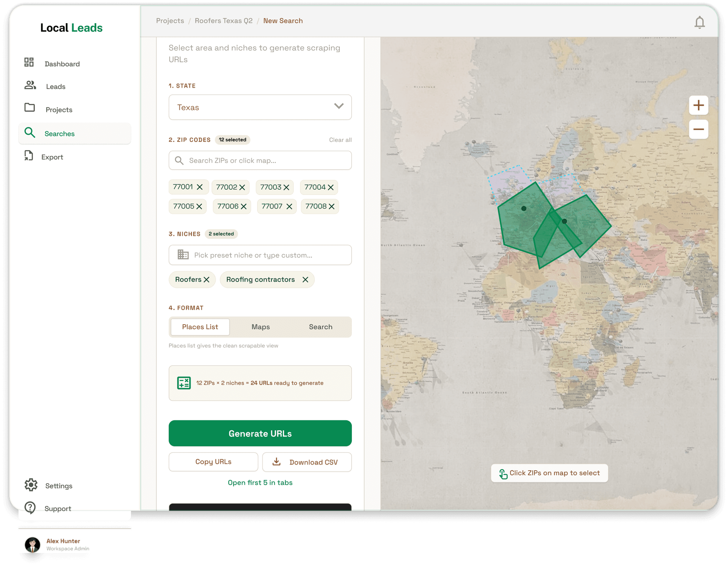Remove ZIP 77004 chip

coord(331,187)
